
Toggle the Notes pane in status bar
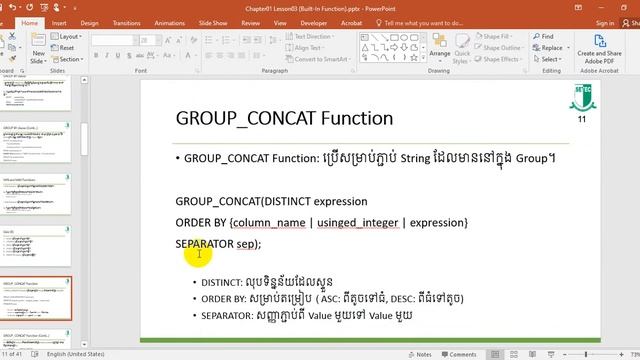point(420,354)
